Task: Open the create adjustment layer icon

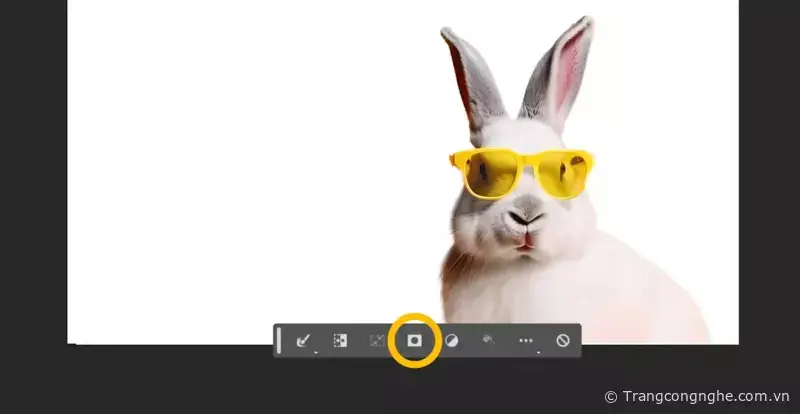Action: click(451, 341)
